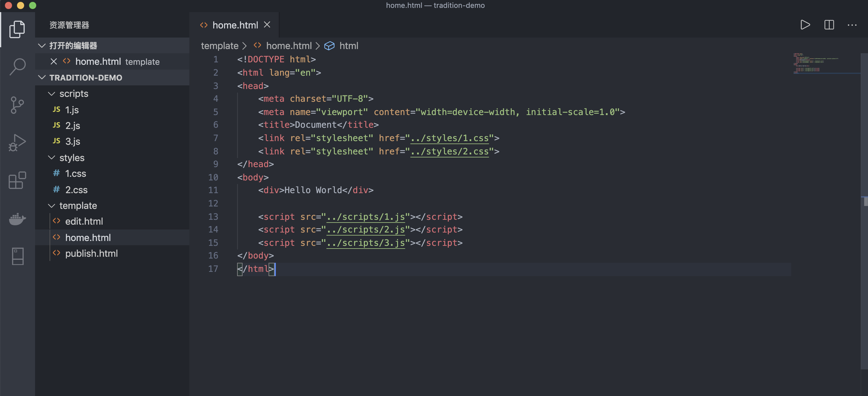The height and width of the screenshot is (396, 868).
Task: Open the Extensions view icon
Action: point(17,180)
